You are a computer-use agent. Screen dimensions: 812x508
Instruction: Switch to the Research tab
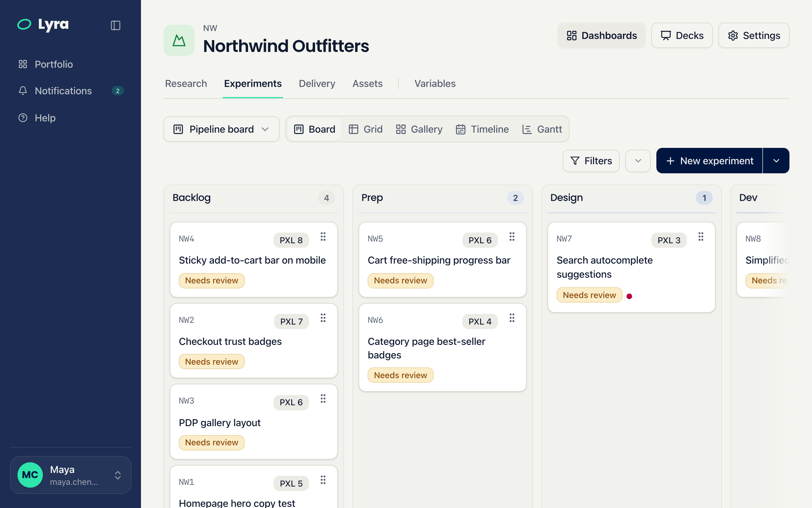pos(186,83)
